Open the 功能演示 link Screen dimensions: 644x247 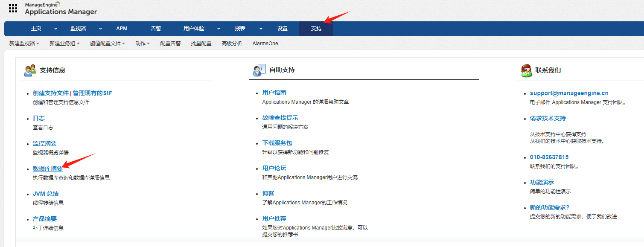(x=542, y=182)
